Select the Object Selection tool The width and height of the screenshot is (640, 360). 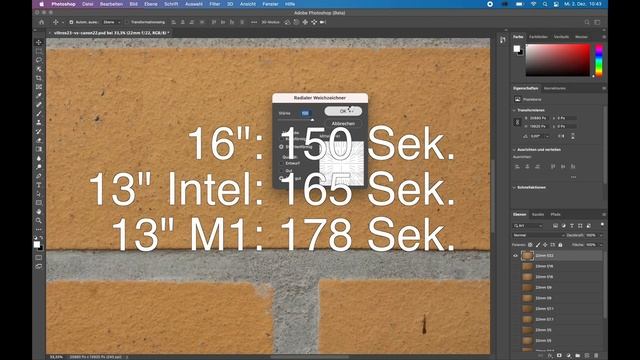(39, 69)
